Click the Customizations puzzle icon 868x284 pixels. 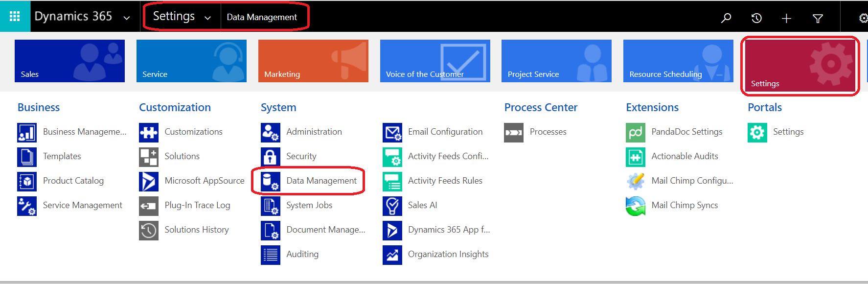tap(149, 133)
